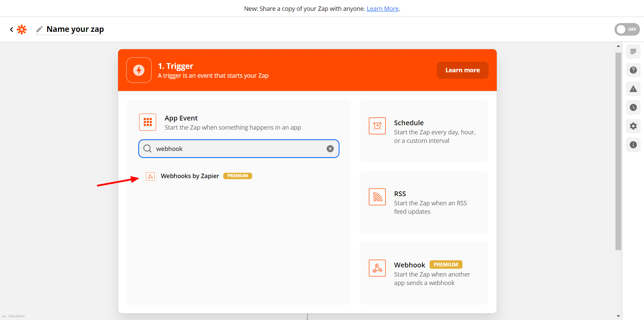
Task: Clear the webhook search text
Action: 330,149
